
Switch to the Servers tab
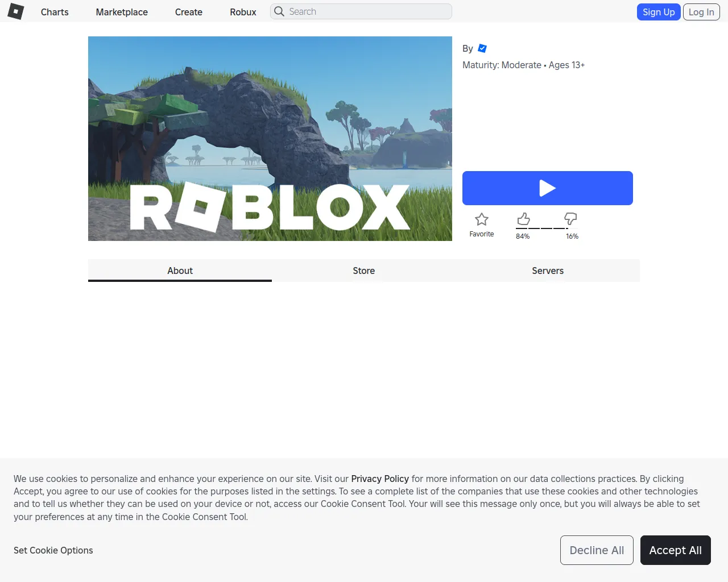tap(548, 271)
